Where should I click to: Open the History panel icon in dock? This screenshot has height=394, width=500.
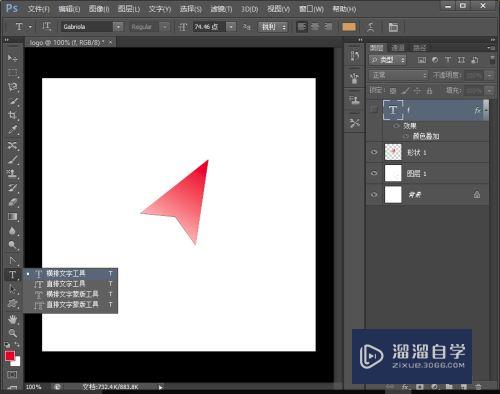[355, 57]
